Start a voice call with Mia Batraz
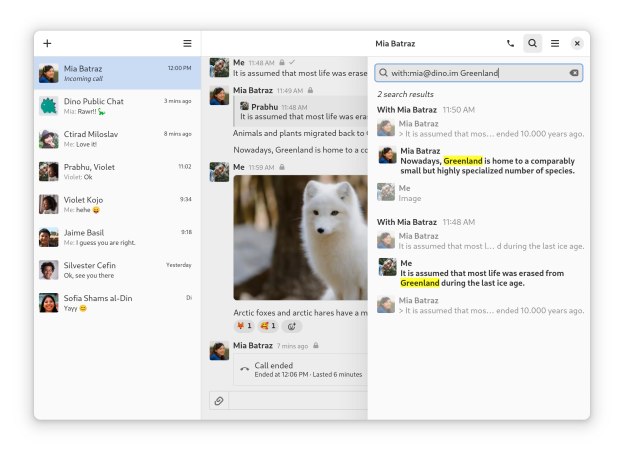The width and height of the screenshot is (624, 457). click(x=510, y=44)
